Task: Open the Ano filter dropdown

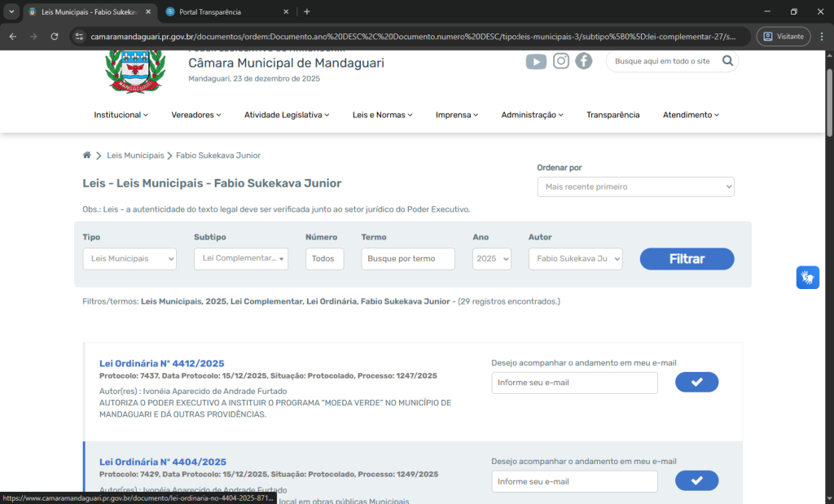Action: (492, 259)
